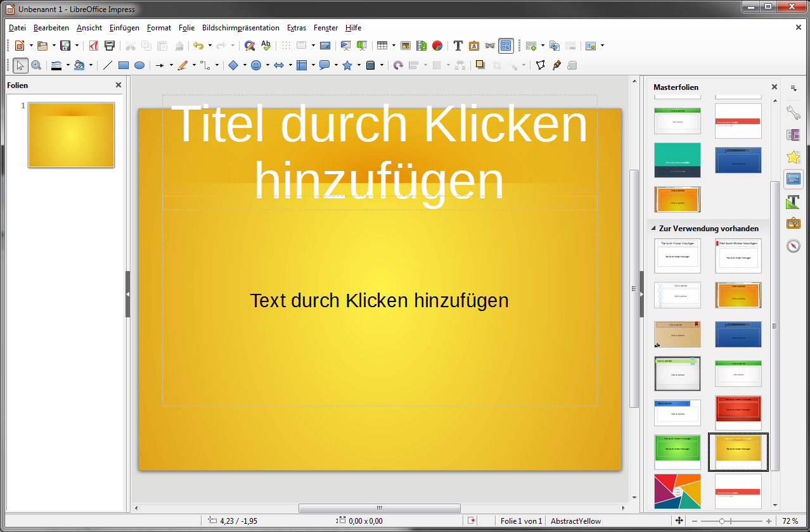Fit slide to window status icon
Image resolution: width=810 pixels, height=532 pixels.
pyautogui.click(x=679, y=521)
